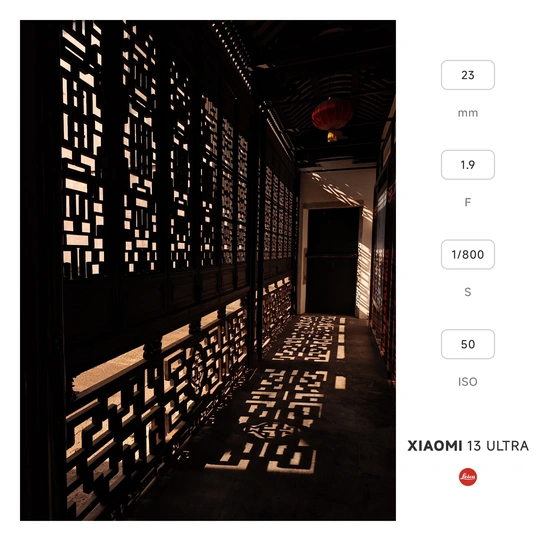Select the 1.9 aperture value box
Image resolution: width=540 pixels, height=540 pixels.
coord(468,165)
